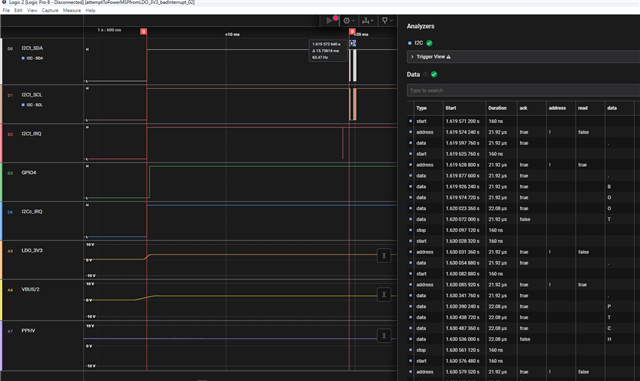The image size is (640, 381).
Task: Sort by the address column header
Action: [557, 108]
